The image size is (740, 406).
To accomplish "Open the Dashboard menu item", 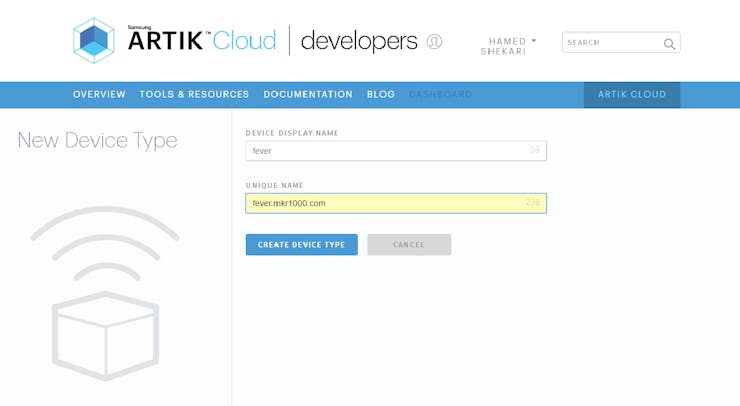I will 440,94.
